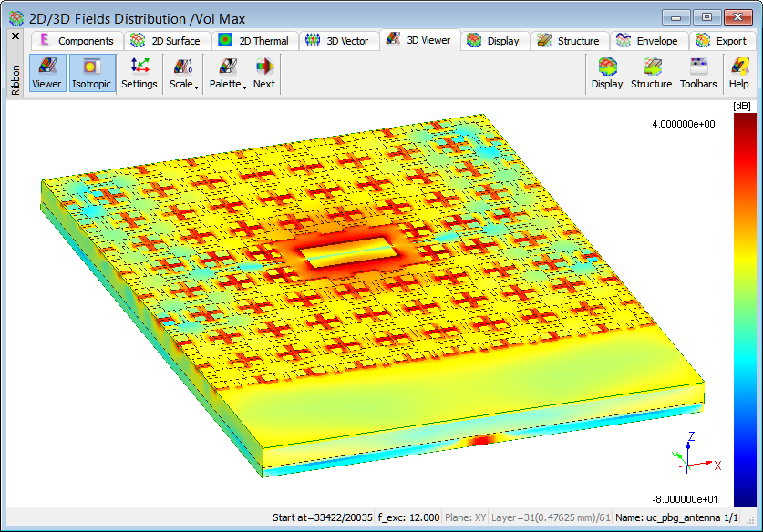This screenshot has height=532, width=763.
Task: Click the dB color scale bar
Action: click(x=744, y=310)
